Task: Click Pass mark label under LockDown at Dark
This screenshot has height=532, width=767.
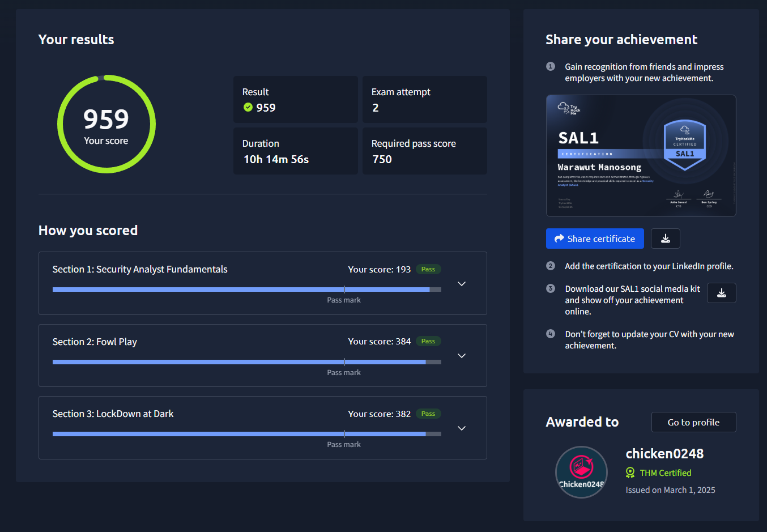Action: pos(344,445)
